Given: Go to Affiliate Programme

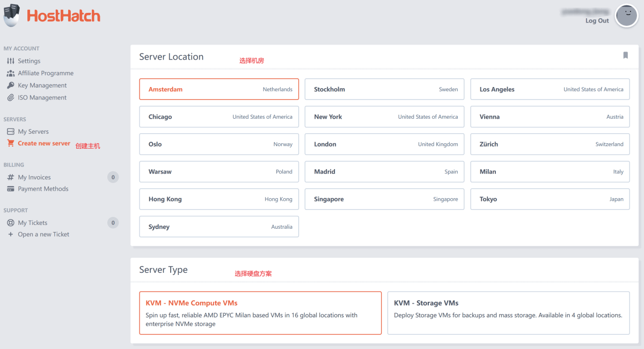Looking at the screenshot, I should tap(46, 73).
